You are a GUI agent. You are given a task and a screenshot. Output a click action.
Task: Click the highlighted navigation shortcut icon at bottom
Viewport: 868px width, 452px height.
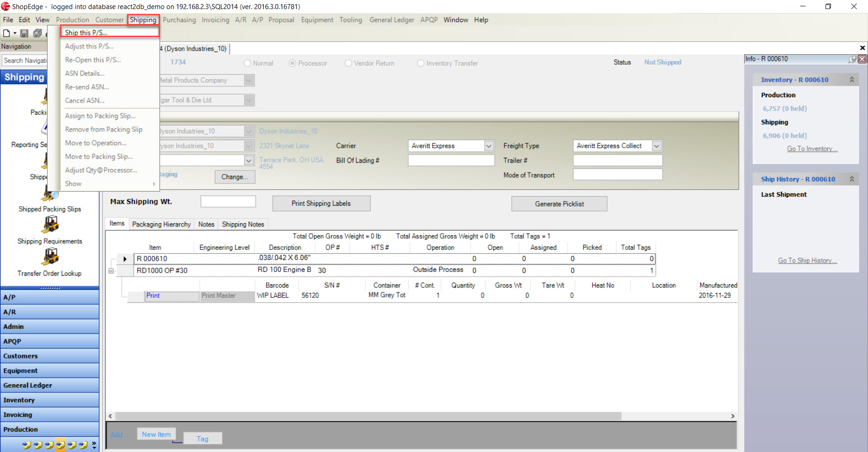pyautogui.click(x=61, y=445)
